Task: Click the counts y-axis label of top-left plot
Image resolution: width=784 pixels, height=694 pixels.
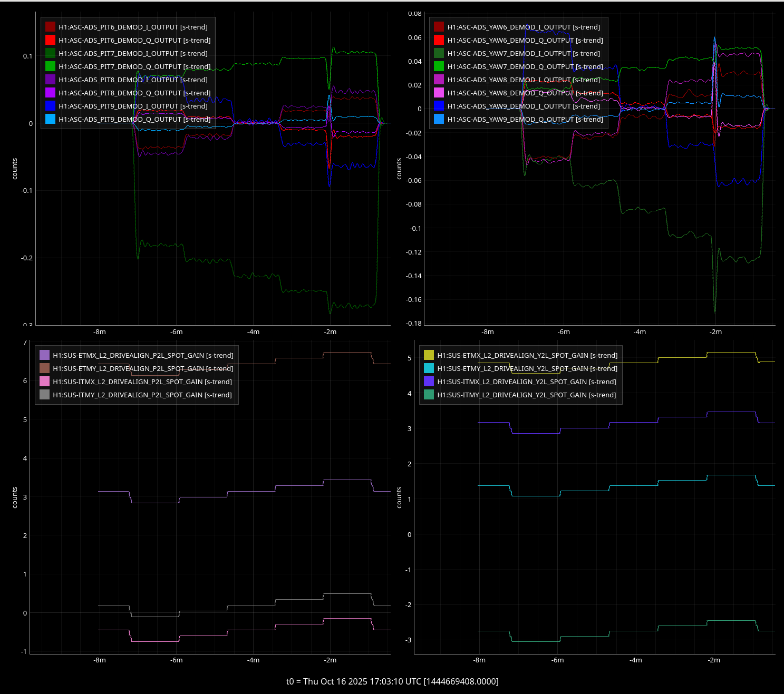Action: click(x=15, y=169)
